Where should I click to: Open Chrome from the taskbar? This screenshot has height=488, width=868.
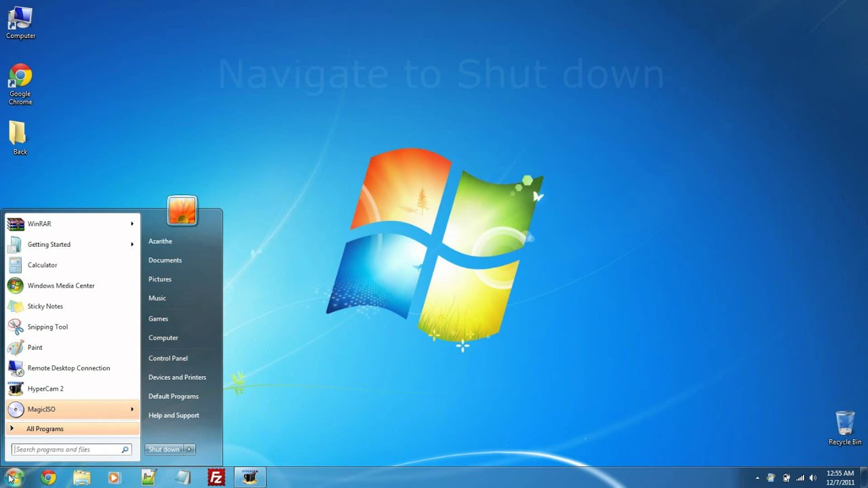48,477
